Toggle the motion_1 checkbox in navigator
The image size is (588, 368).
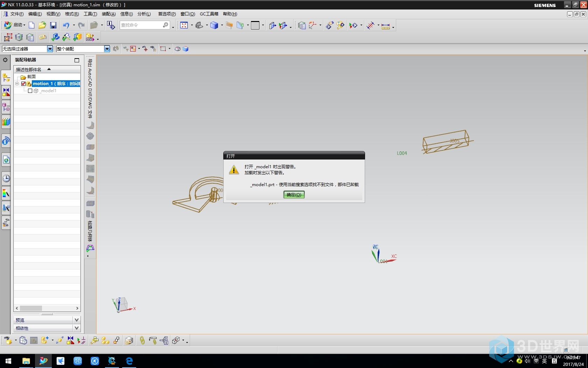23,84
